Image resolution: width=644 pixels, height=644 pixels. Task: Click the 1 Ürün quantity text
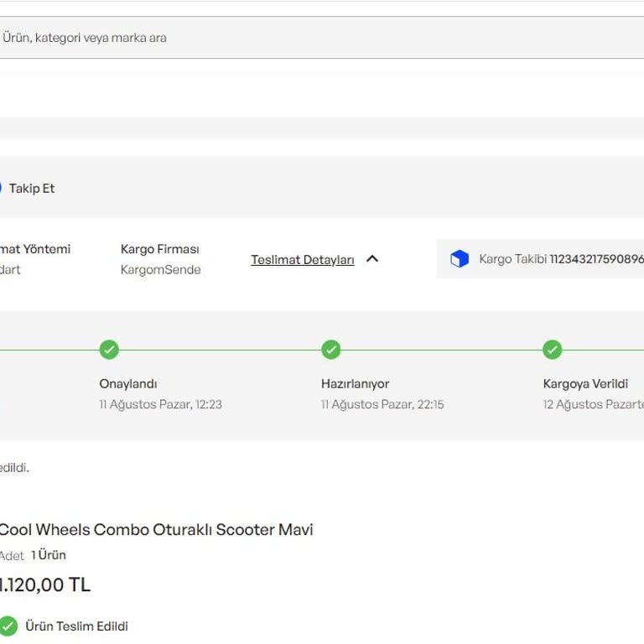coord(48,555)
